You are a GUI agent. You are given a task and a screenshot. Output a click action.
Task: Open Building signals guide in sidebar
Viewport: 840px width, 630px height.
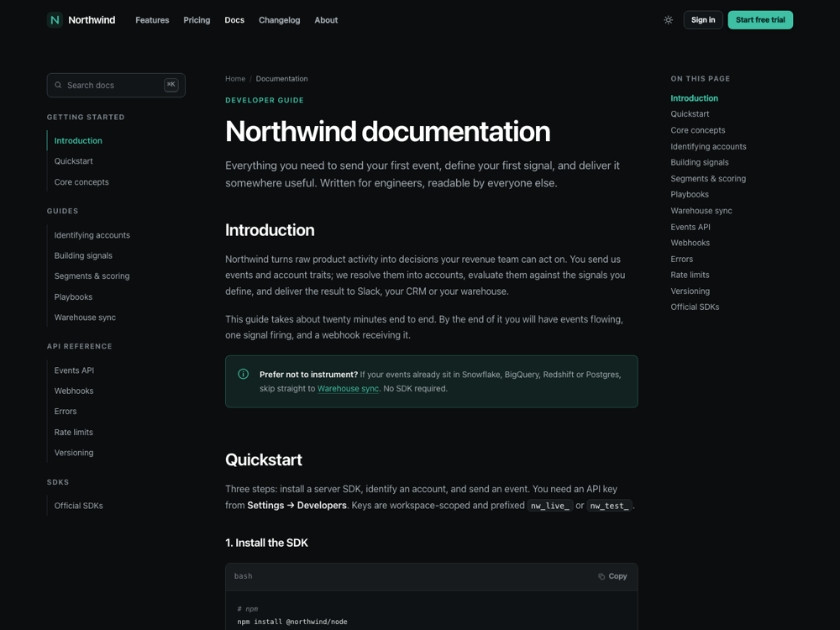83,255
